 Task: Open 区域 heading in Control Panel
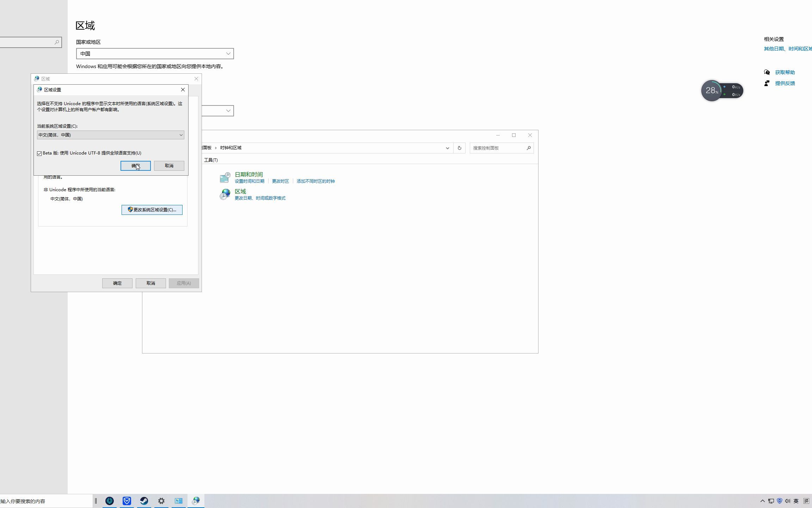(x=240, y=192)
